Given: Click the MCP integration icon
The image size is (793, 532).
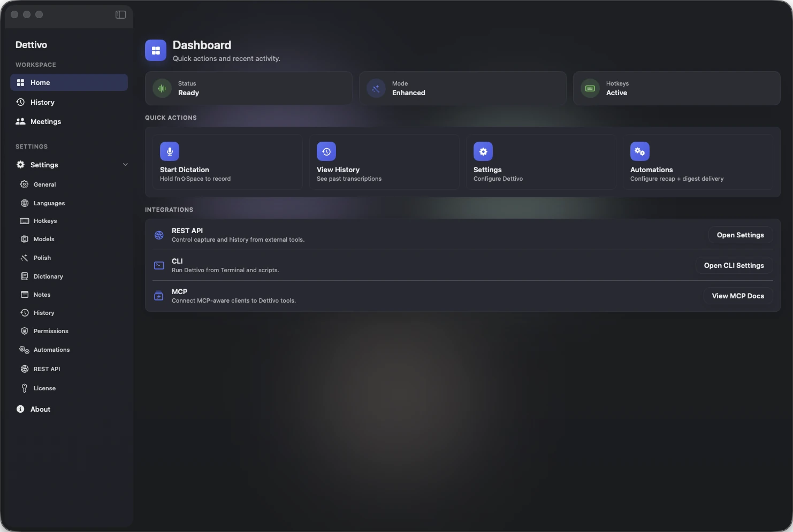Looking at the screenshot, I should (x=159, y=296).
